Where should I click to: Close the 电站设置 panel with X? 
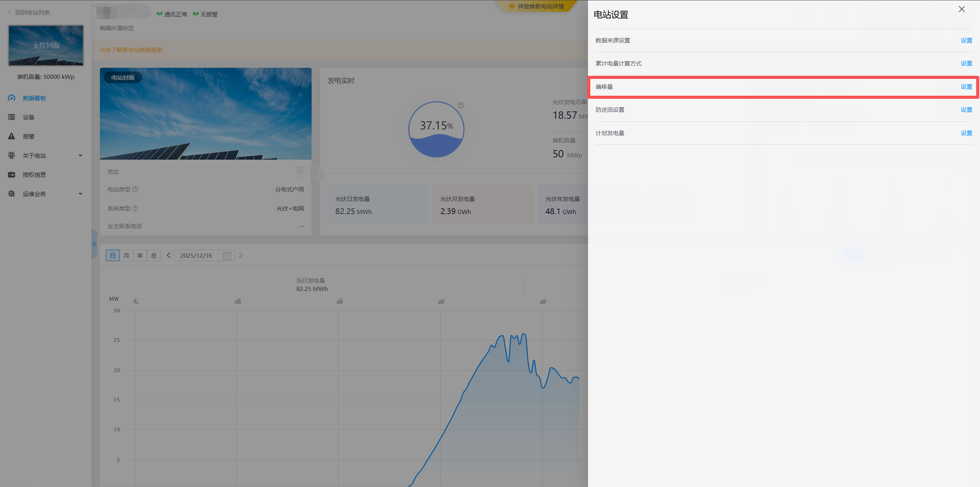(962, 9)
